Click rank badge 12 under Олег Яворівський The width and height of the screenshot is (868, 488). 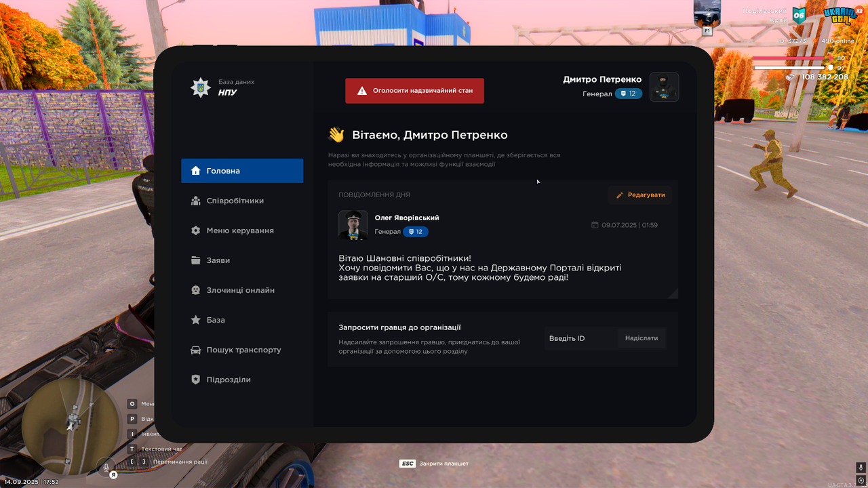click(x=416, y=232)
